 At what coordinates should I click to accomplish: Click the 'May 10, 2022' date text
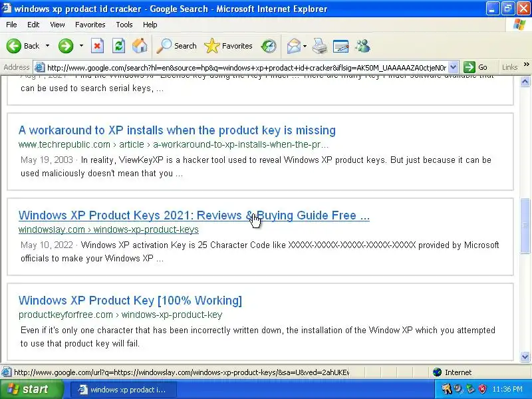click(x=47, y=245)
